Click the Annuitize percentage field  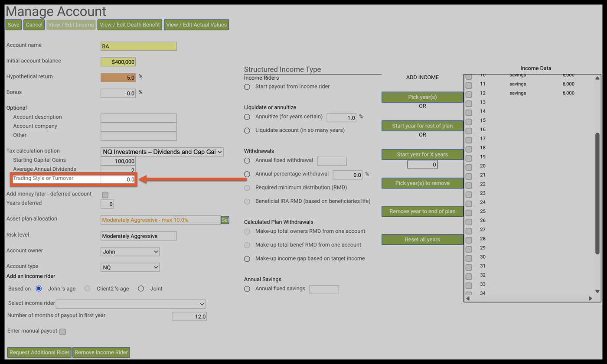tap(341, 117)
